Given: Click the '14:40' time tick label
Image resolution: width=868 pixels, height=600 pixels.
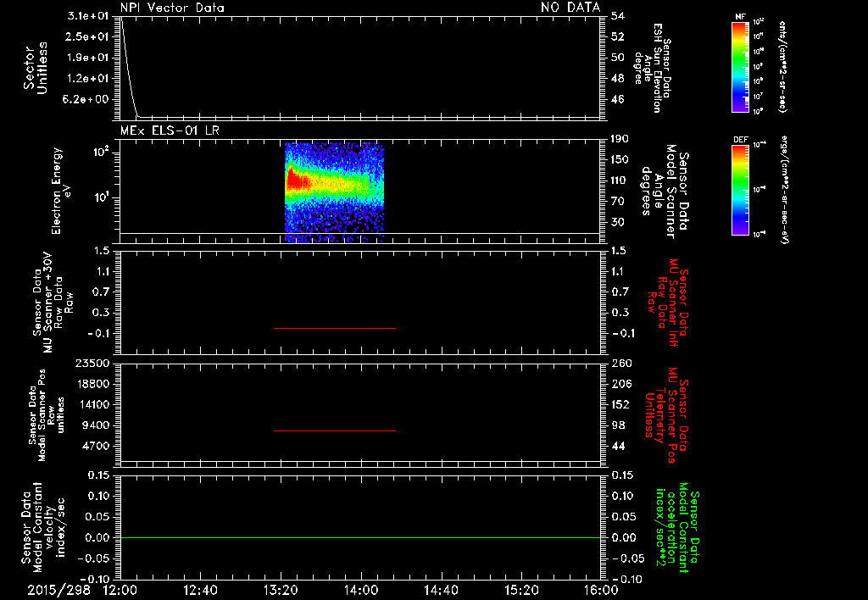Looking at the screenshot, I should tap(441, 590).
